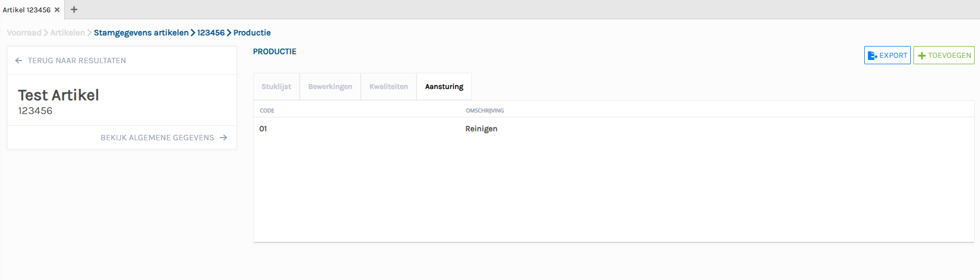Select the Artikel 123456 browser tab

[27, 10]
